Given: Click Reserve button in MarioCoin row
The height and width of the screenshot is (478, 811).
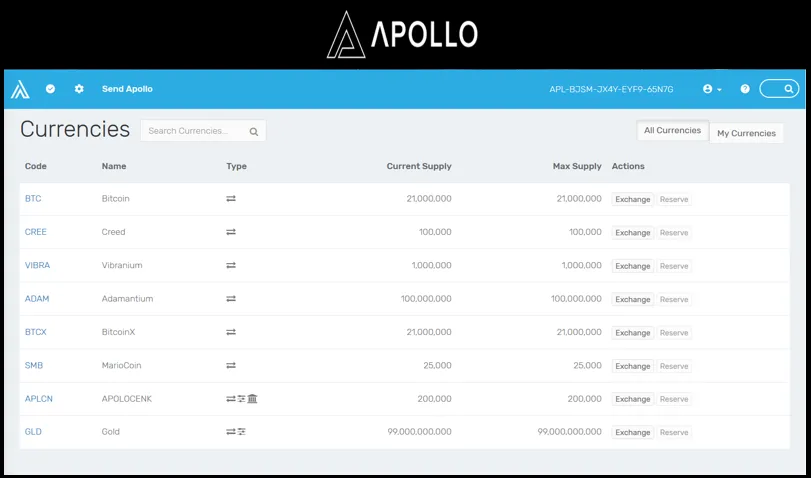Looking at the screenshot, I should pyautogui.click(x=674, y=366).
